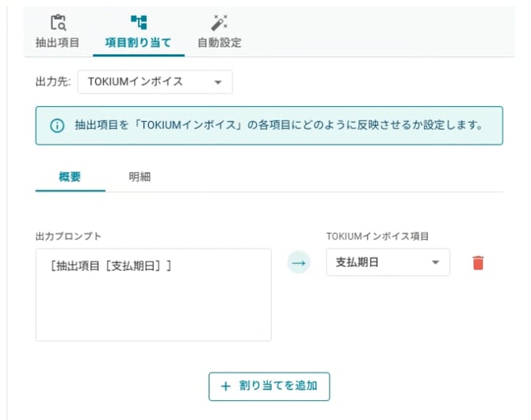Click the caret arrow of the 出力先 selector
This screenshot has height=420, width=531.
[x=218, y=82]
